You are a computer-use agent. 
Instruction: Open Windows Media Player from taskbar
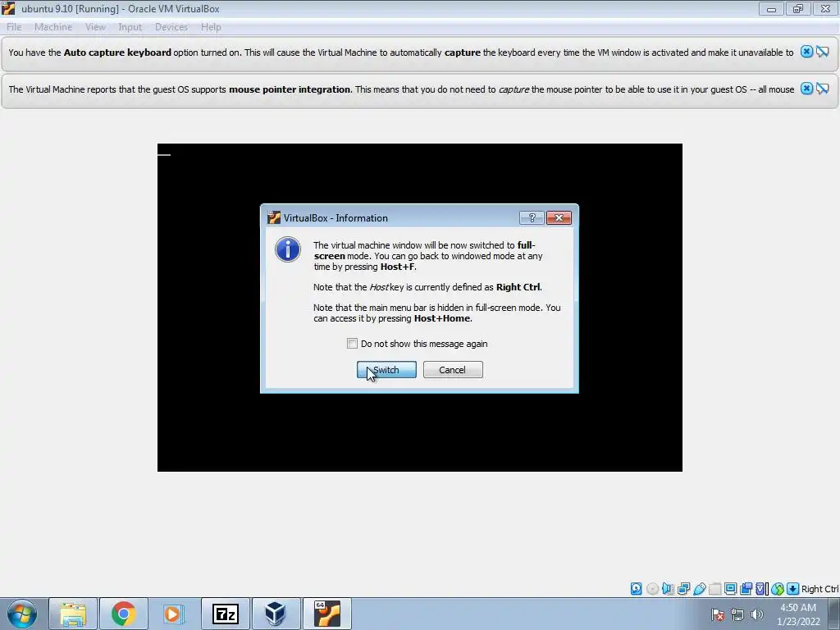(174, 614)
